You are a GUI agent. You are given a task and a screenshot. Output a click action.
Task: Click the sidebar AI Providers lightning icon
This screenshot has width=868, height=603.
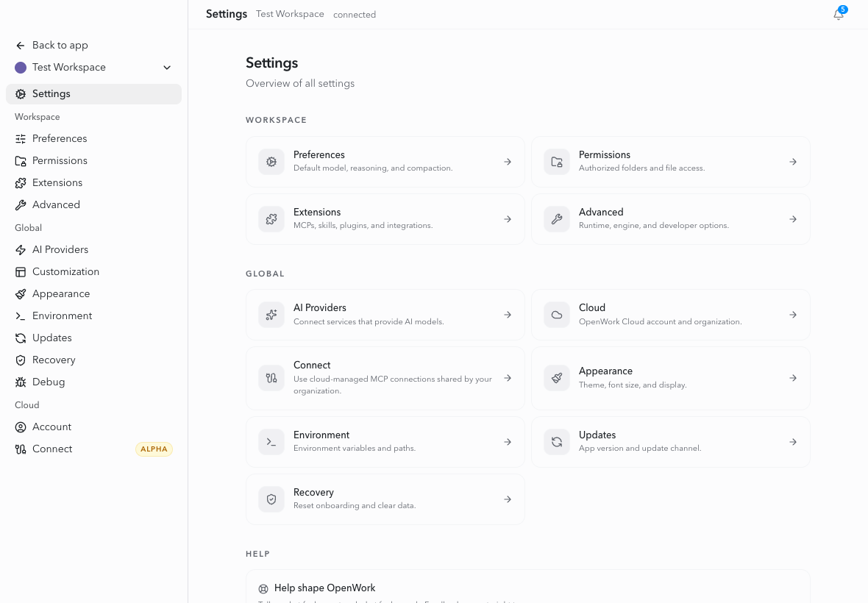pos(21,250)
